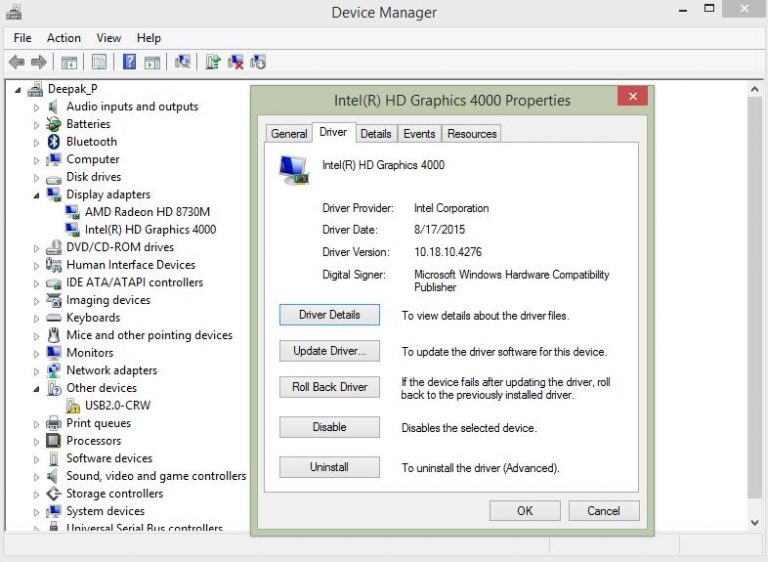Expand the Network adapters category
The image size is (768, 562).
click(37, 371)
